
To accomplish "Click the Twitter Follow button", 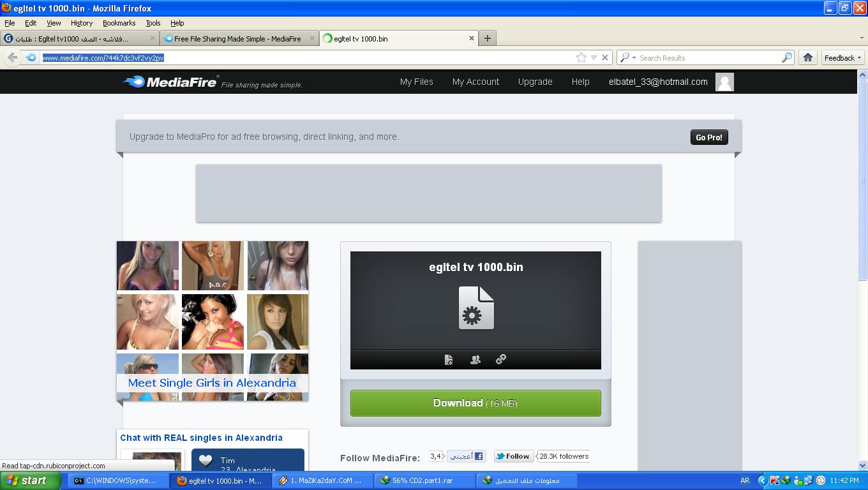I will pos(513,456).
